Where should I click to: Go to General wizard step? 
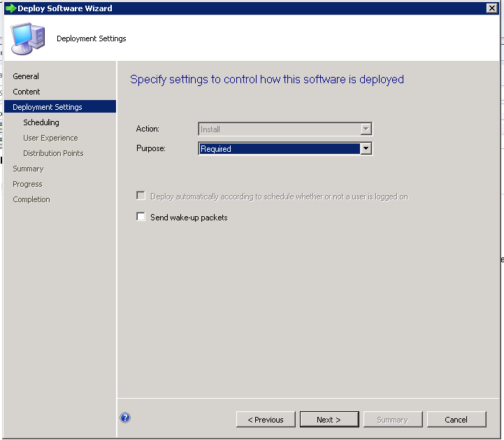coord(26,76)
